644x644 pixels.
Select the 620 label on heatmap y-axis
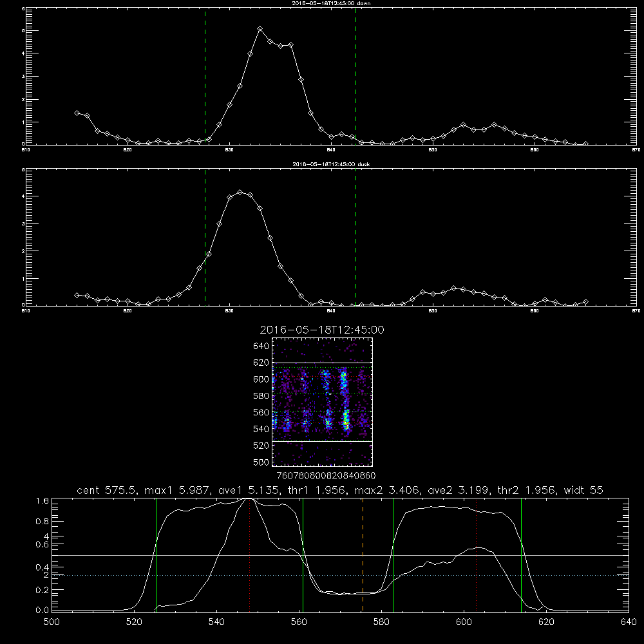coord(261,363)
